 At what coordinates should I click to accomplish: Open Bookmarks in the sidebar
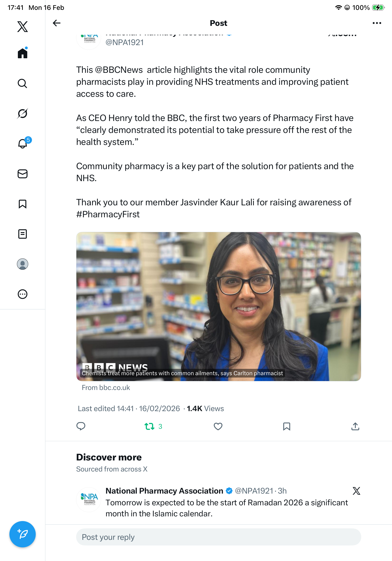point(23,204)
